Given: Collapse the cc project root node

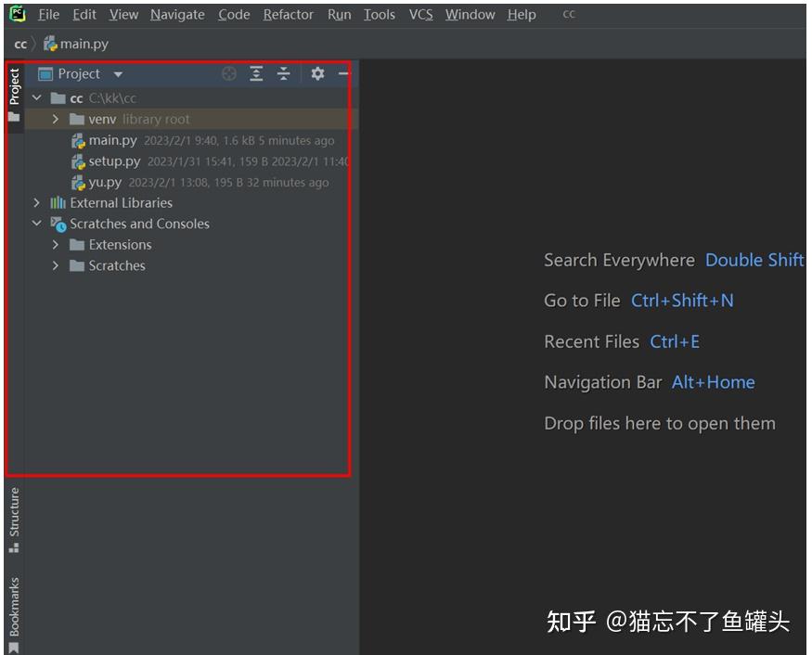Looking at the screenshot, I should [x=36, y=97].
